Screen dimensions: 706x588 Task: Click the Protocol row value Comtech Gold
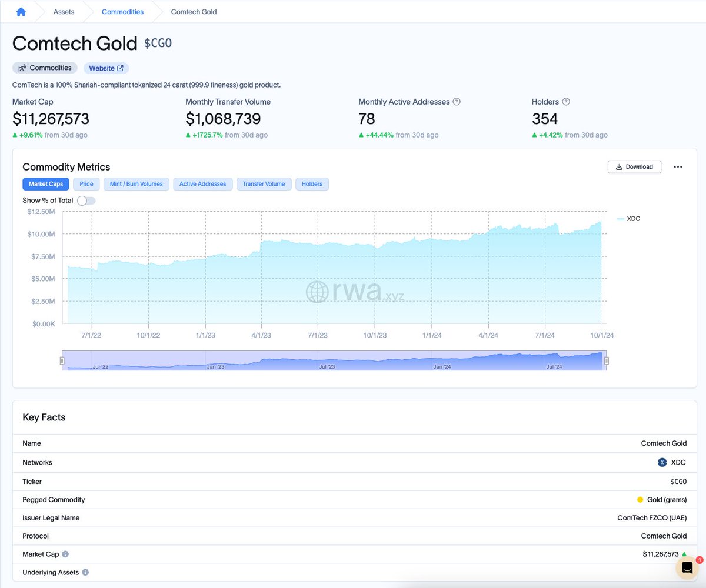(664, 536)
